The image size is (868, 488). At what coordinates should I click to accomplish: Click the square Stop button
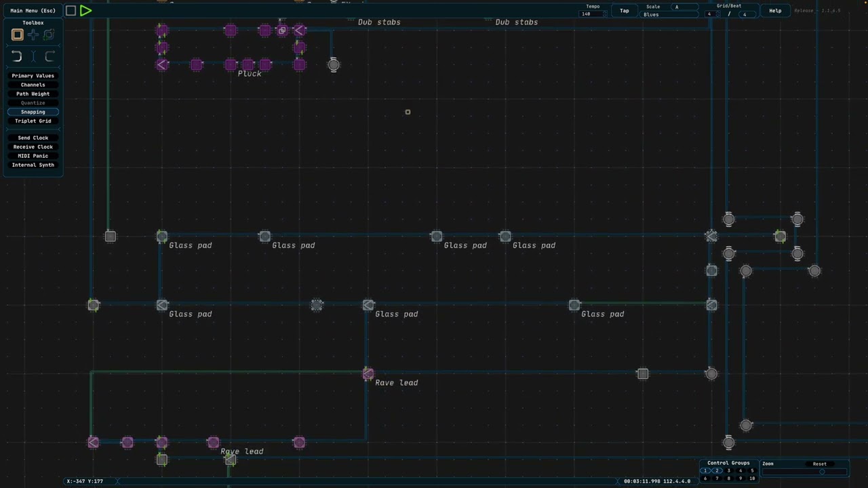click(71, 11)
